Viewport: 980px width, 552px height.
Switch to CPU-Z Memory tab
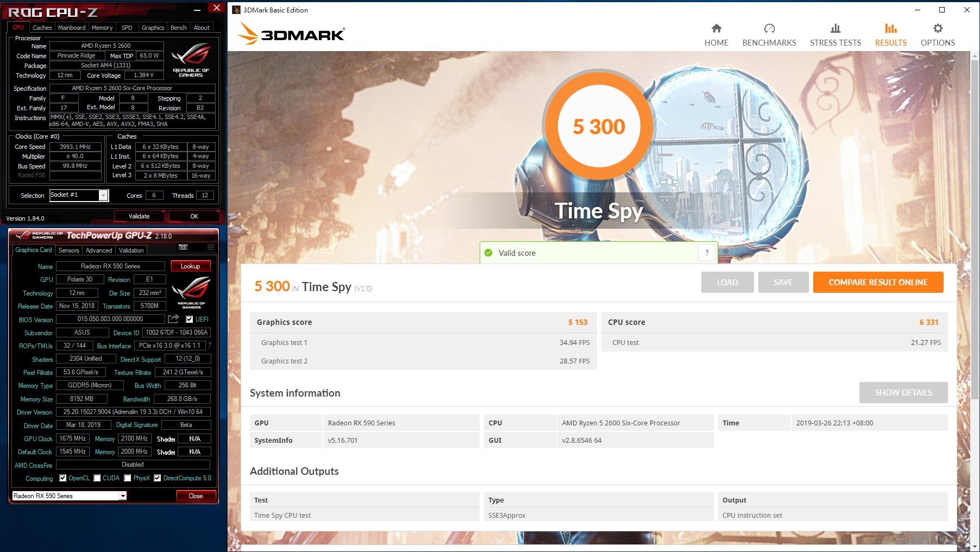coord(102,28)
